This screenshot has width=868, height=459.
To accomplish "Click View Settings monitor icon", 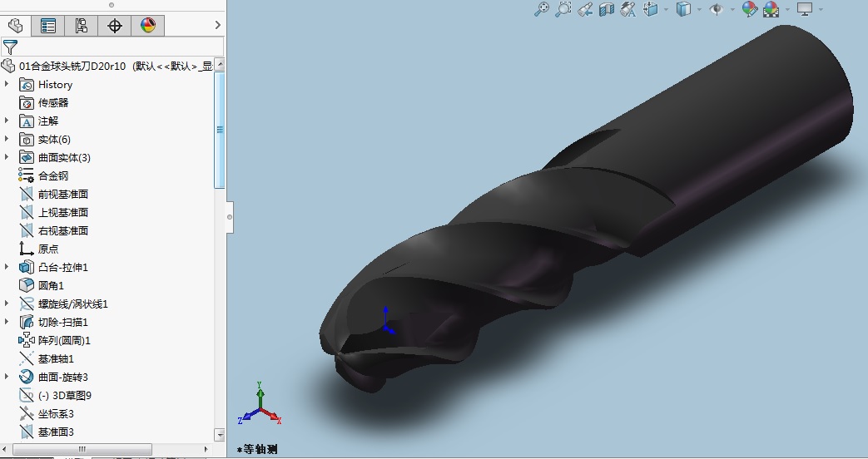I will pos(805,9).
